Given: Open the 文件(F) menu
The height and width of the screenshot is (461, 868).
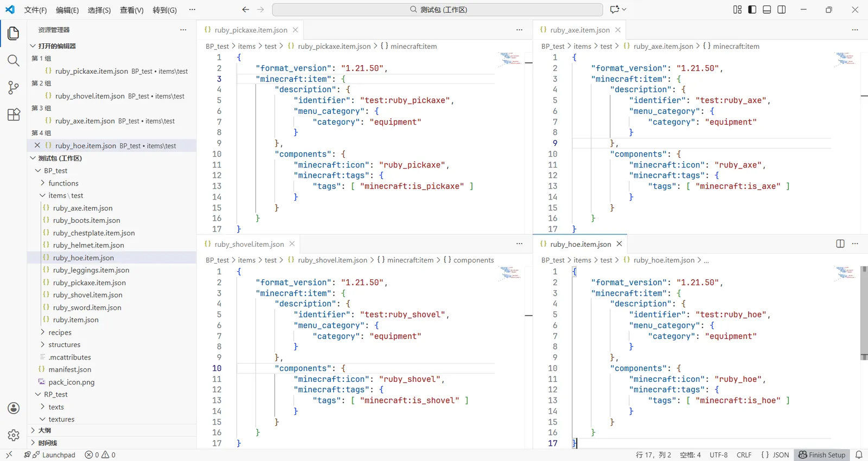Looking at the screenshot, I should pos(35,10).
